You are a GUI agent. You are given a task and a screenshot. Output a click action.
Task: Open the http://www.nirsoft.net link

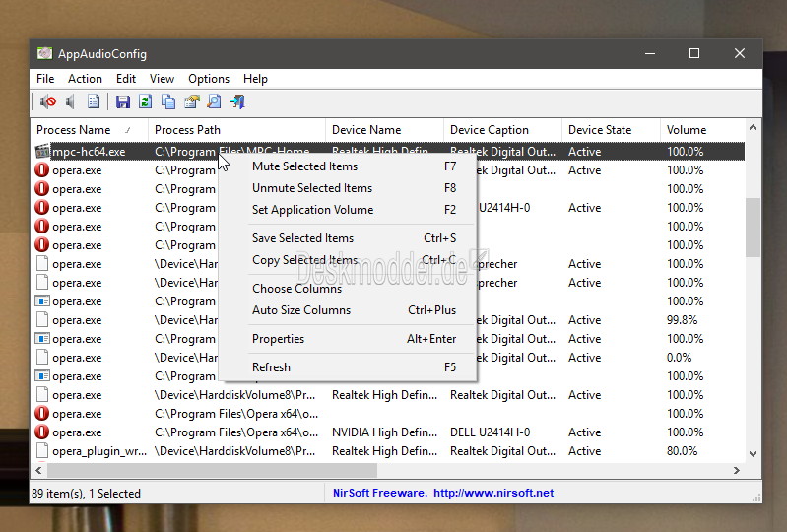[x=493, y=493]
